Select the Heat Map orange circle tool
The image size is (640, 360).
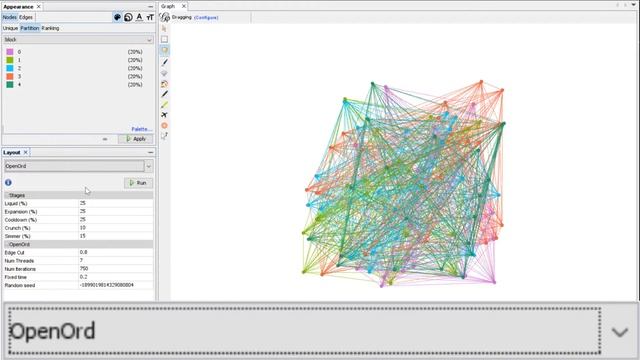(x=164, y=125)
